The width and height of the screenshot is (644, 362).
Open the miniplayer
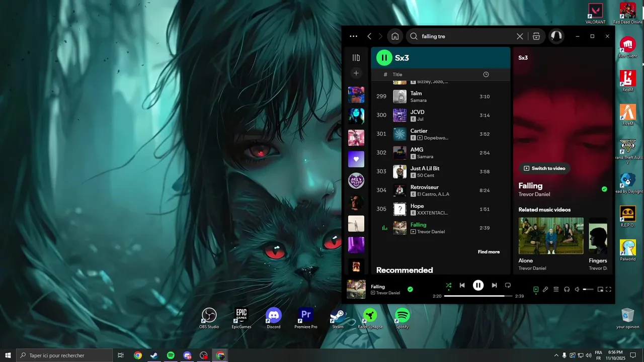600,289
